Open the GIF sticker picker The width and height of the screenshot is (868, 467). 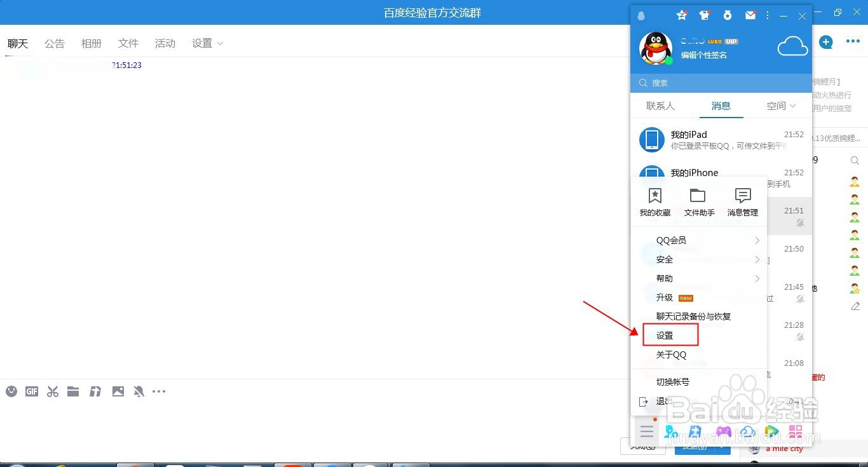[x=32, y=391]
